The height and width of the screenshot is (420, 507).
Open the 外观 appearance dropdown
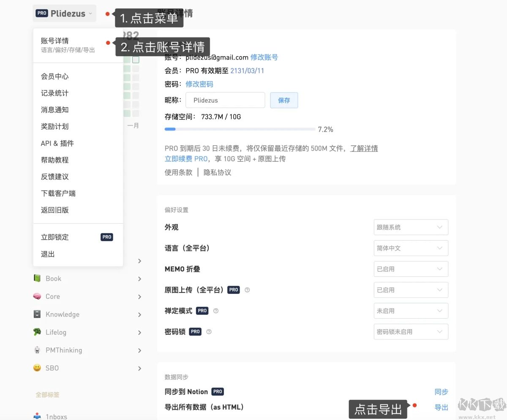(x=410, y=227)
